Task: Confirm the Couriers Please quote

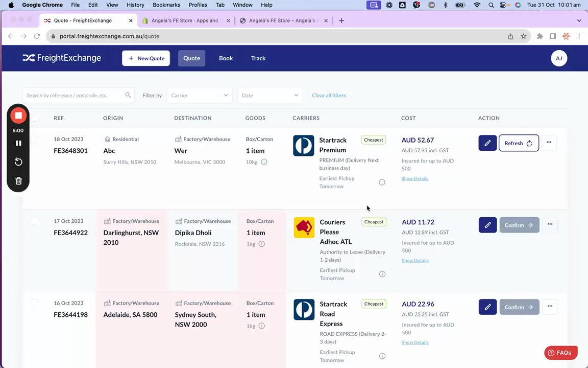Action: pos(519,225)
